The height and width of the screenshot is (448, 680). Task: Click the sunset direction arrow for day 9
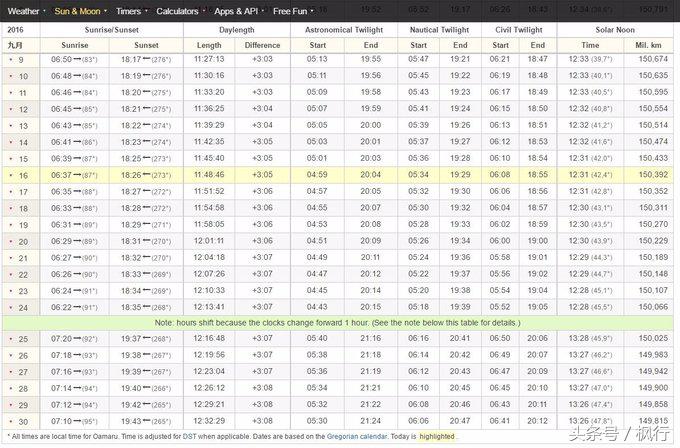point(146,59)
